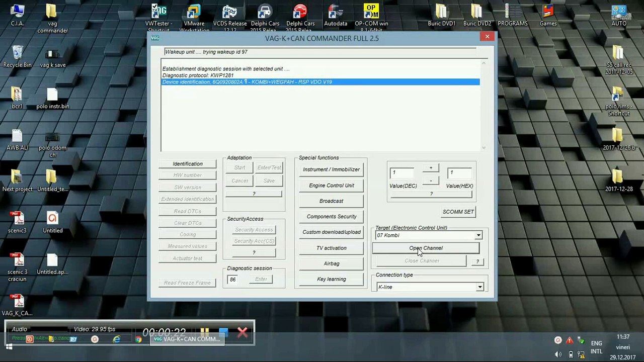The image size is (644, 362).
Task: Open the Windows Start button
Action: [9, 346]
